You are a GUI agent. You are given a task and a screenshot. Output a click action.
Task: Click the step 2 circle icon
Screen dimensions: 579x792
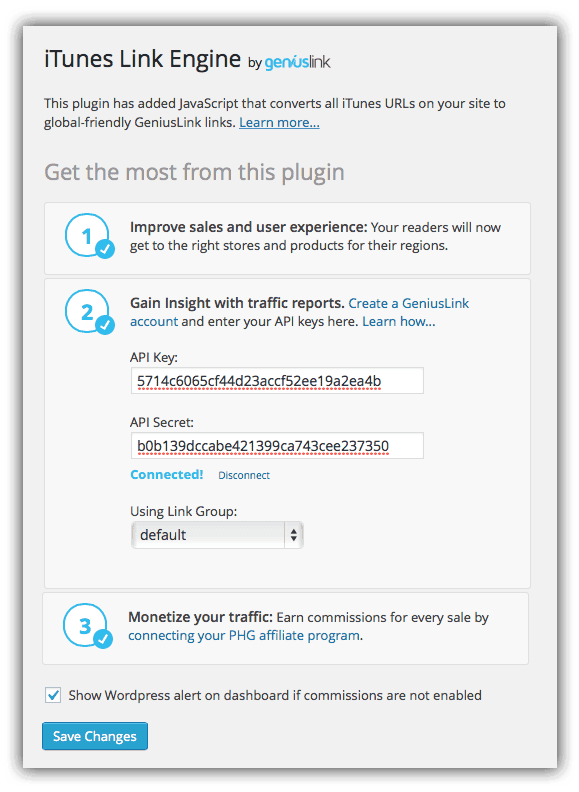click(87, 311)
